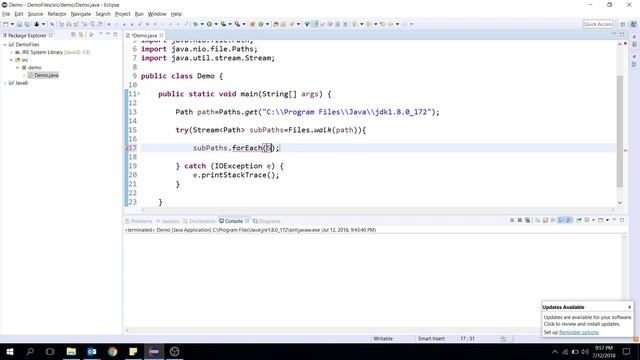Screen dimensions: 640x360
Task: Click the Display Selected Console icon
Action: (x=587, y=220)
